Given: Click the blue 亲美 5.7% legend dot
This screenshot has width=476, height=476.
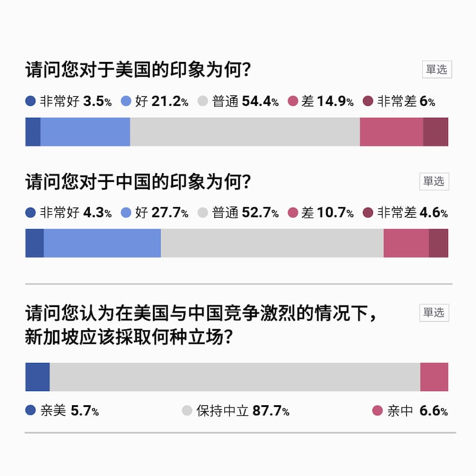Looking at the screenshot, I should [x=31, y=411].
